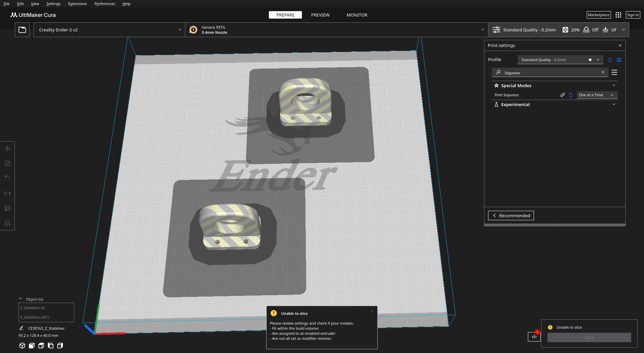Reset the Print Sequence setting

570,95
